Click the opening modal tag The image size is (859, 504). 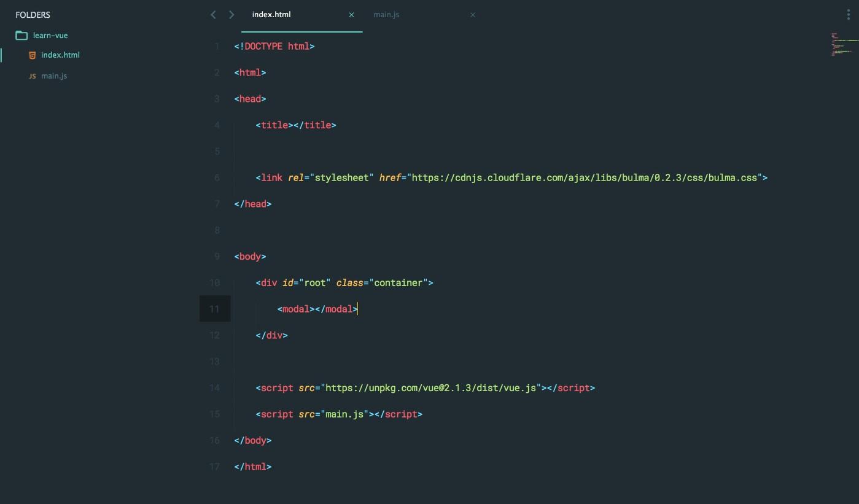[x=296, y=309]
